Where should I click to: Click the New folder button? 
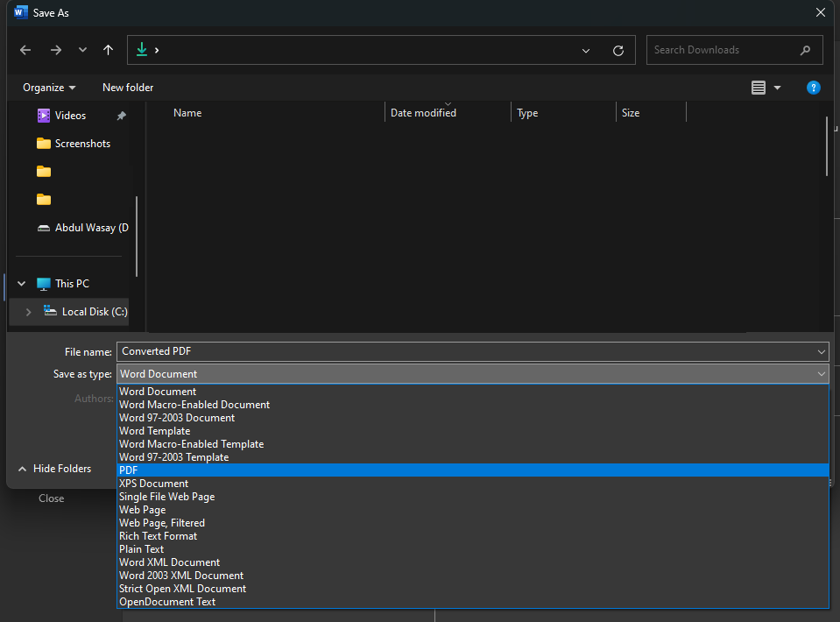coord(128,88)
